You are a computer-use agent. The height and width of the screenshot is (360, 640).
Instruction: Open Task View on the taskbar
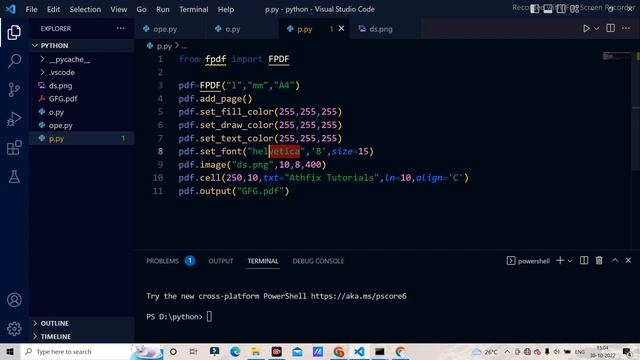click(193, 351)
